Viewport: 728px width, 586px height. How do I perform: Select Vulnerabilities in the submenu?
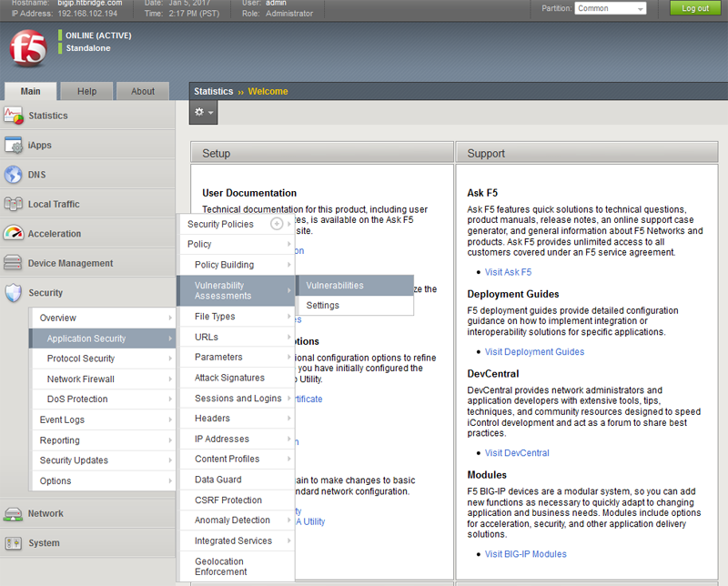coord(335,286)
